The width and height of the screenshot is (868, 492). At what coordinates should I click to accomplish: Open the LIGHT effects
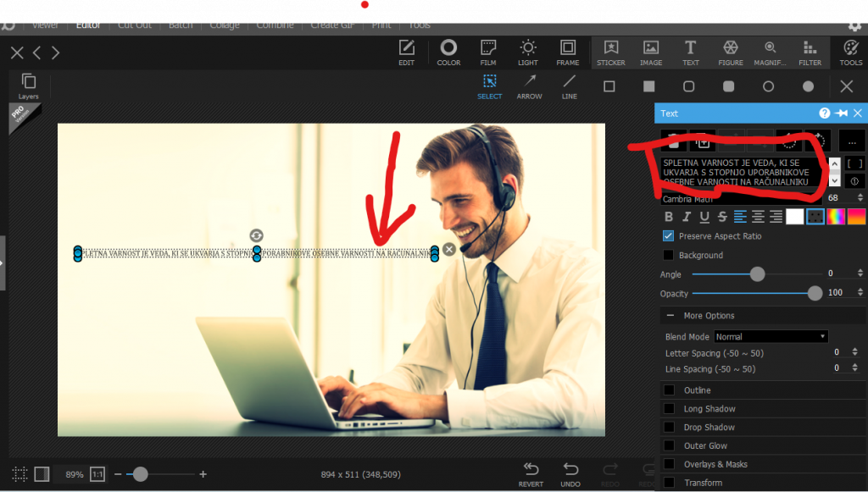click(x=528, y=53)
